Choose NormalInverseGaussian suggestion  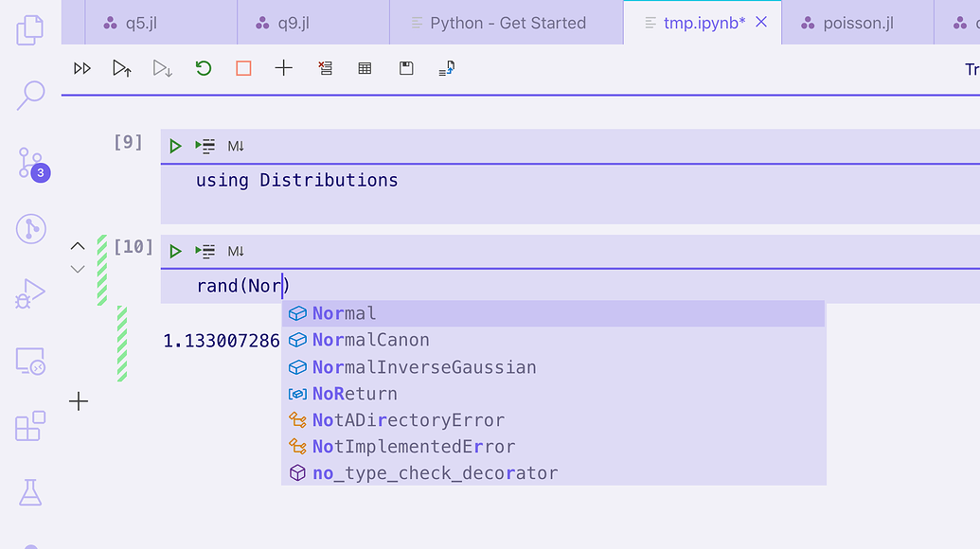point(553,367)
